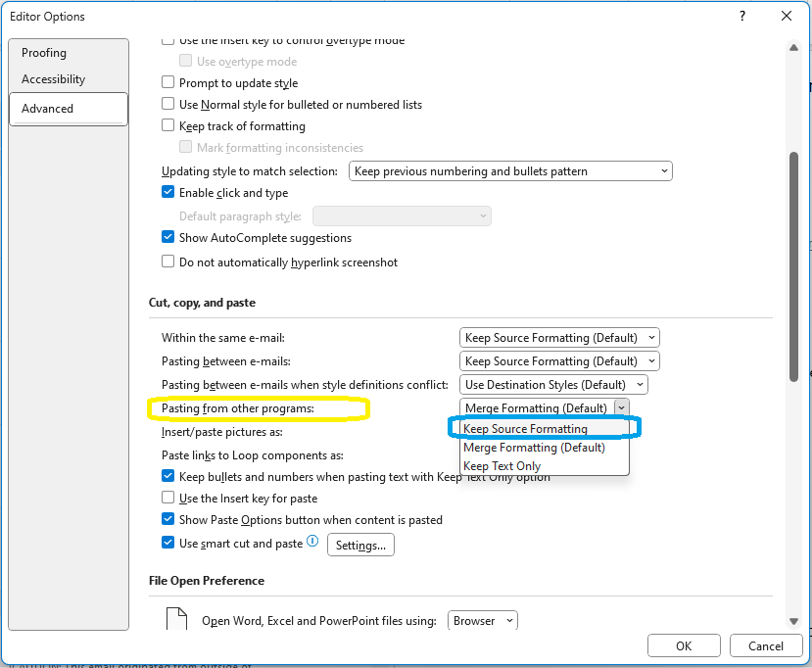Close the Editor Options dialog
812x668 pixels.
[x=786, y=16]
